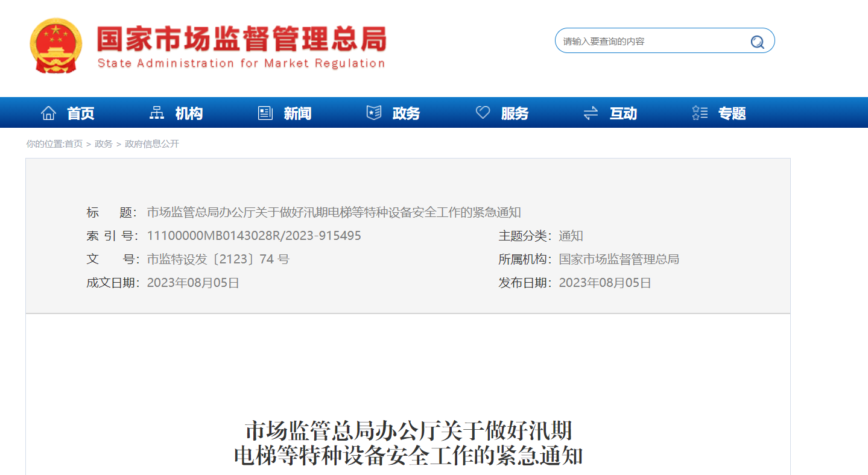This screenshot has height=475, width=868.
Task: Click the 标题 field title text
Action: coord(334,212)
